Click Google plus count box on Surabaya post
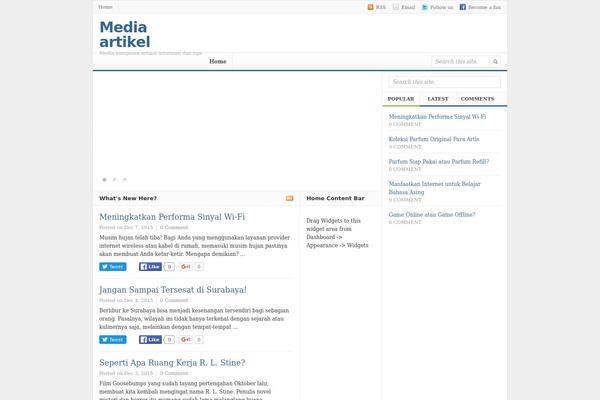The image size is (600, 400). pos(199,340)
